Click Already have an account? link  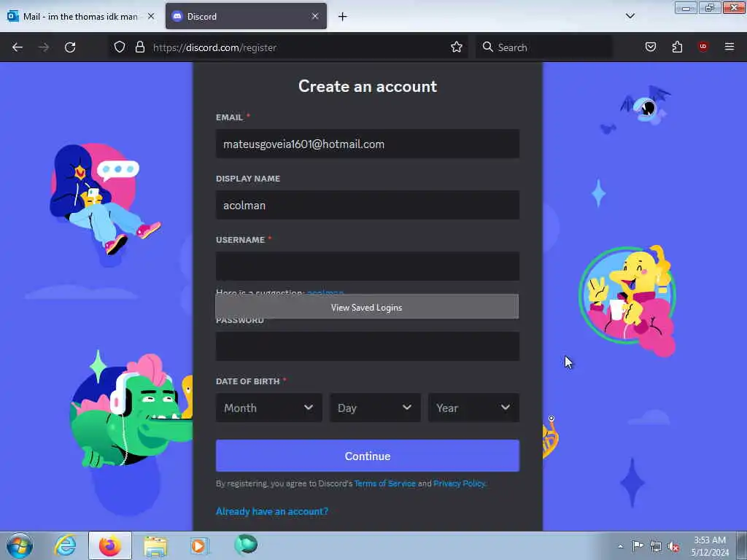272,511
